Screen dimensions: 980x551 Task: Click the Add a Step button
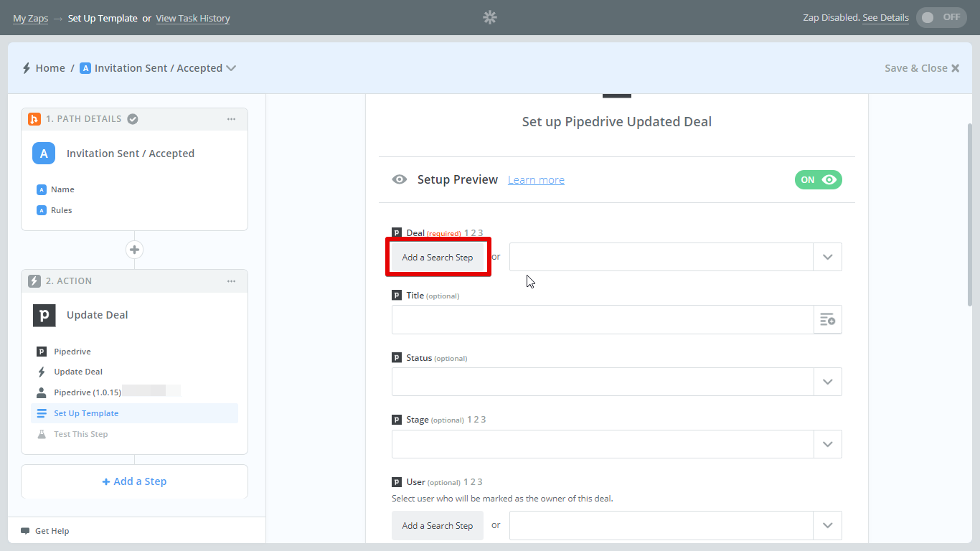(134, 481)
